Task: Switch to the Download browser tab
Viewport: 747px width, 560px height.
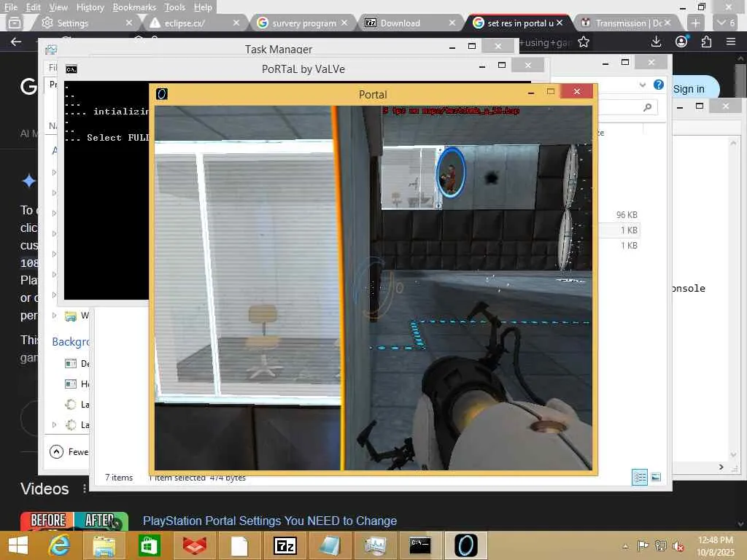Action: pos(410,23)
